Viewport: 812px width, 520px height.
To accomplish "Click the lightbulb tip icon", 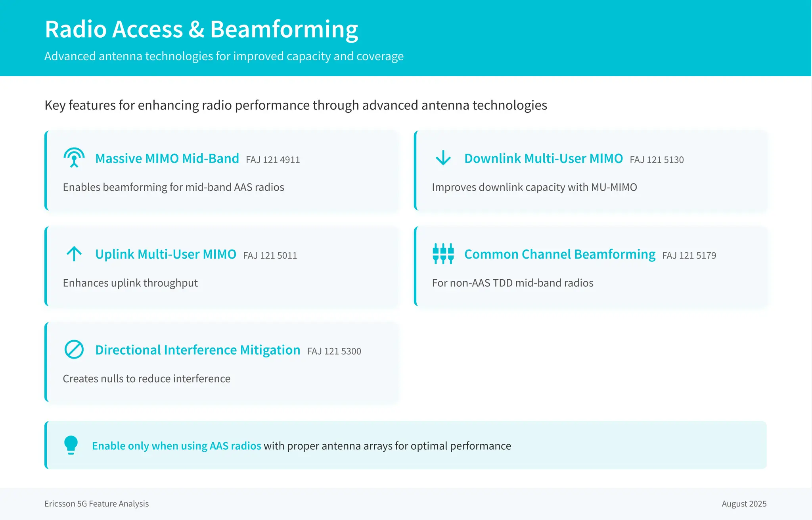I will click(x=71, y=445).
